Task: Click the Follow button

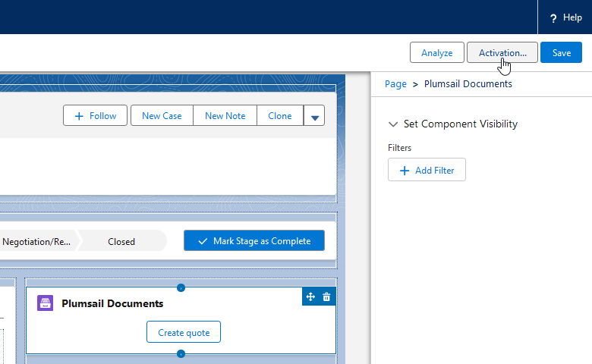Action: tap(95, 115)
